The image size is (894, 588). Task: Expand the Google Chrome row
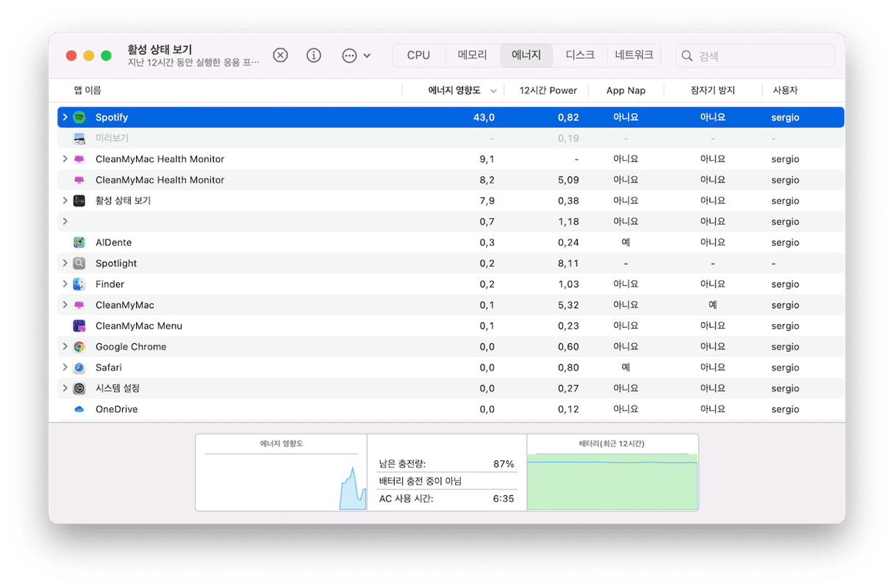coord(65,347)
